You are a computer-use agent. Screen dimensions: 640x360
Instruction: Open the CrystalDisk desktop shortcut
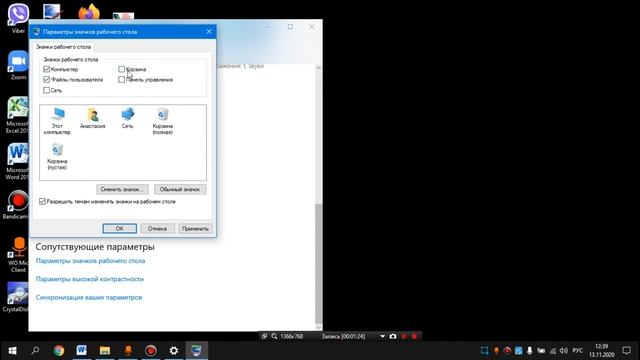(16, 297)
